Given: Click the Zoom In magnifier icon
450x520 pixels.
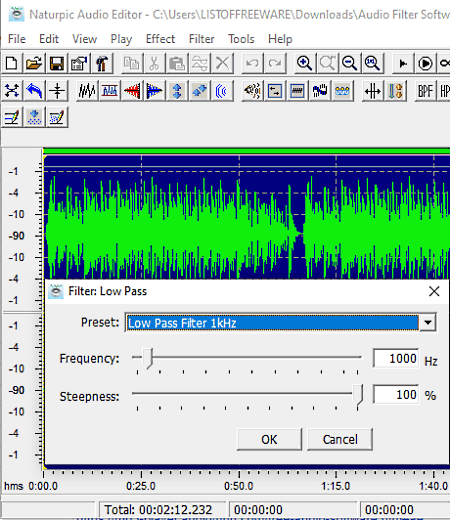Looking at the screenshot, I should pos(304,63).
